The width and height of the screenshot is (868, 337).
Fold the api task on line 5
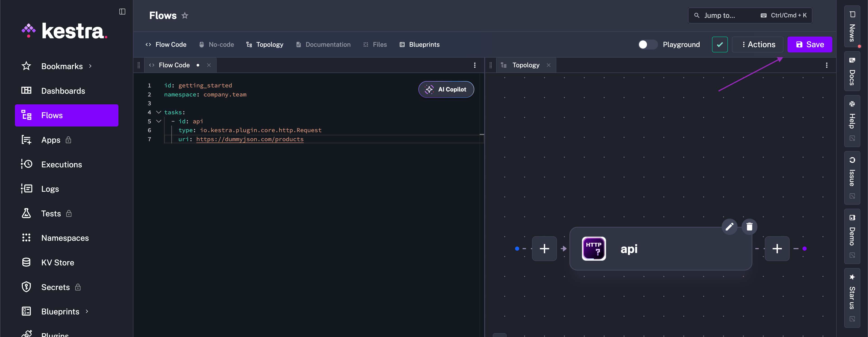coord(158,121)
